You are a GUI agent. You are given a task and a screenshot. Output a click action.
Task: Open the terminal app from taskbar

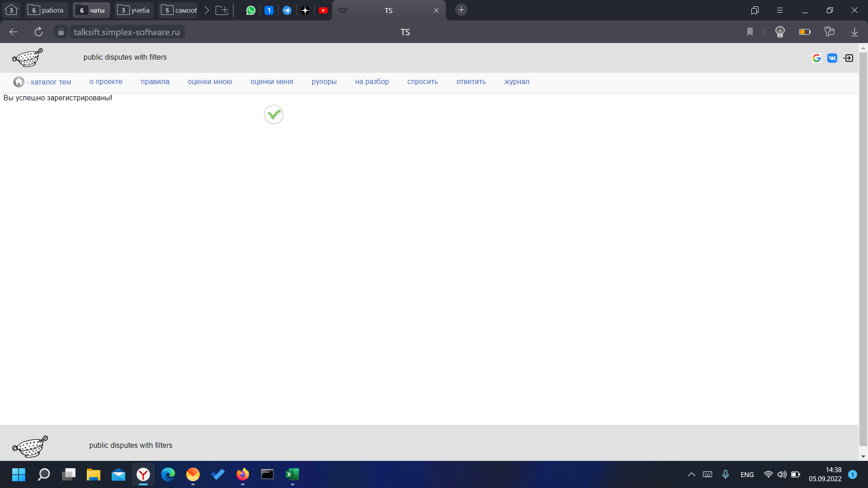point(268,474)
